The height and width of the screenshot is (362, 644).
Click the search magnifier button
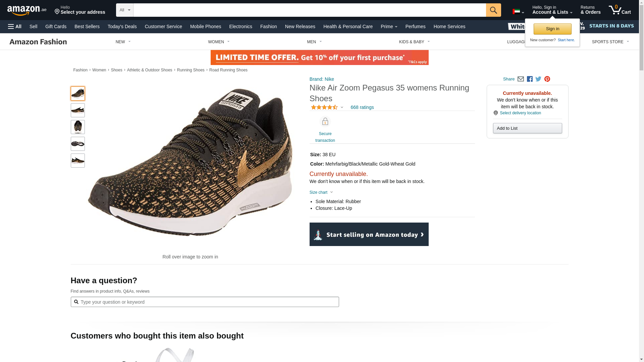click(493, 10)
